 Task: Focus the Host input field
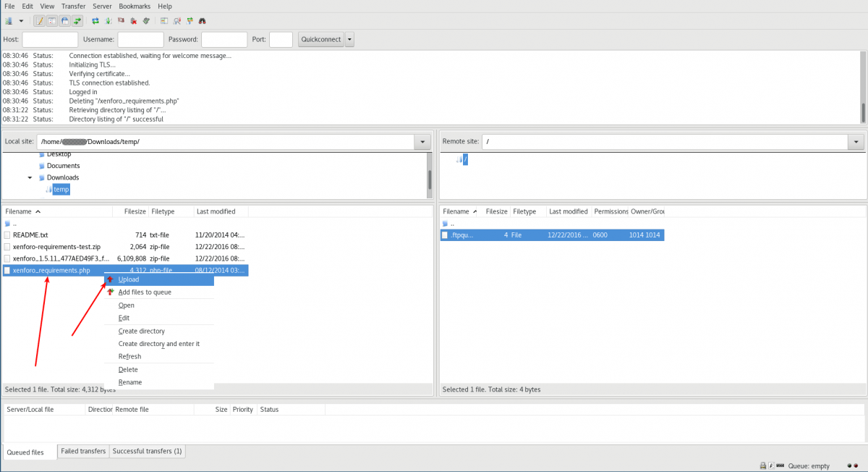(x=50, y=40)
